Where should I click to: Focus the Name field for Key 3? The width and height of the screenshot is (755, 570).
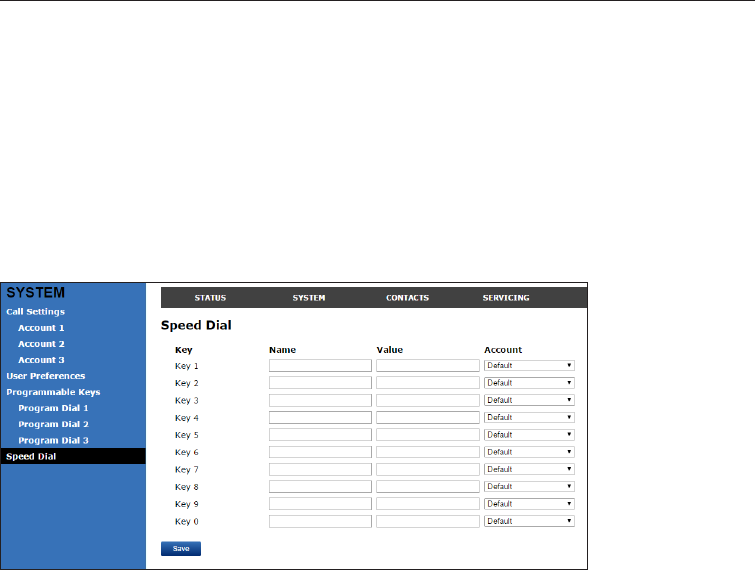(320, 400)
